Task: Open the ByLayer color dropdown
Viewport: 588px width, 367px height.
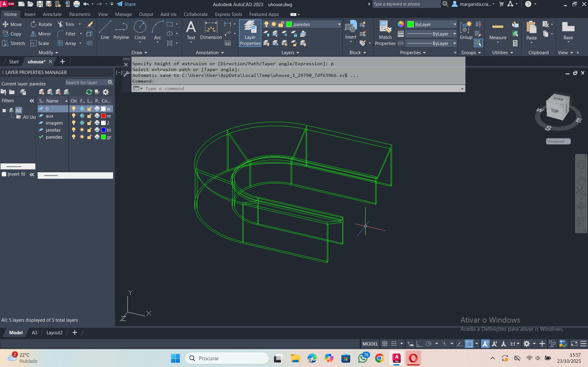Action: point(454,24)
